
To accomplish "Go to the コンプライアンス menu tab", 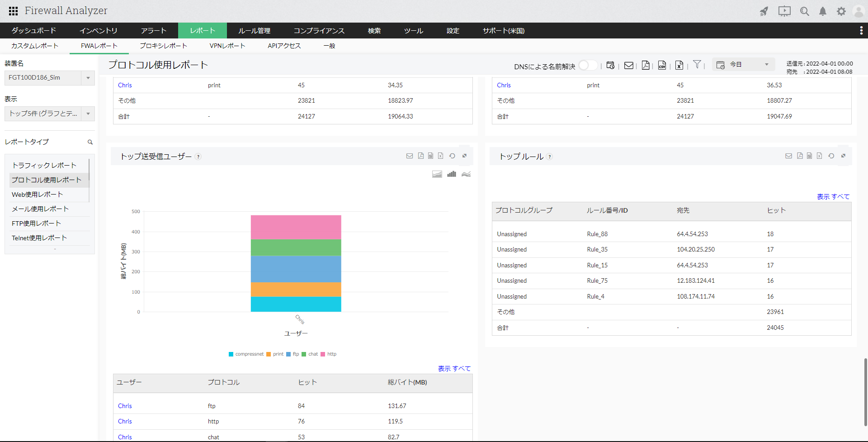I will pyautogui.click(x=319, y=31).
